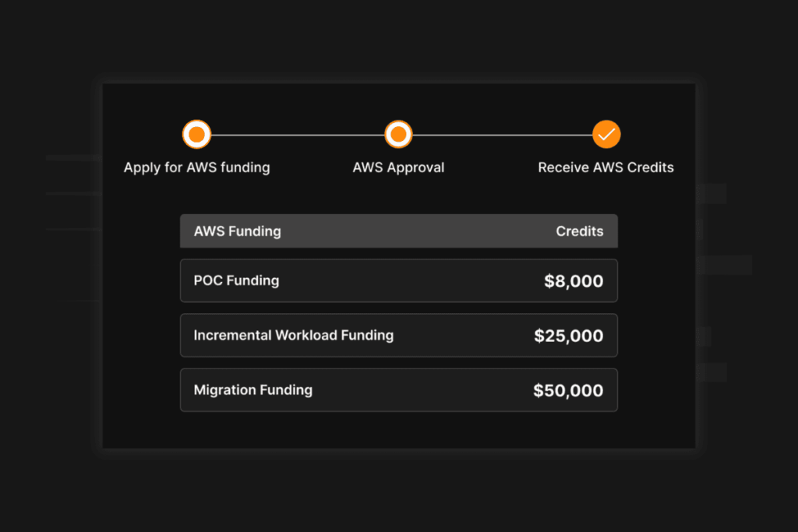Click the $8,000 credit amount
798x532 pixels.
(x=574, y=281)
